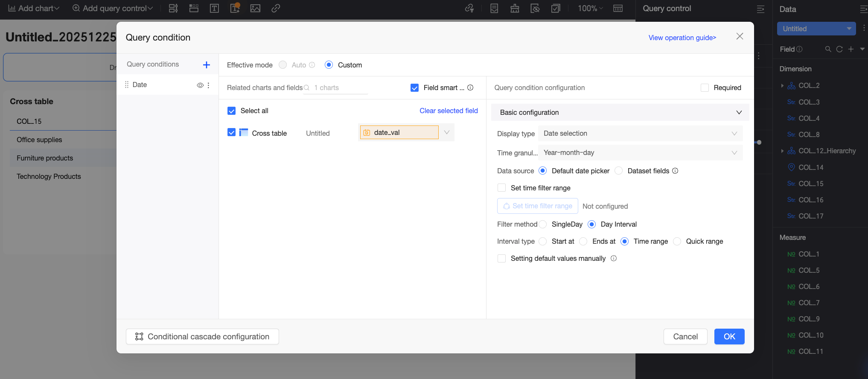
Task: Open the Date condition more-options menu
Action: pyautogui.click(x=208, y=85)
